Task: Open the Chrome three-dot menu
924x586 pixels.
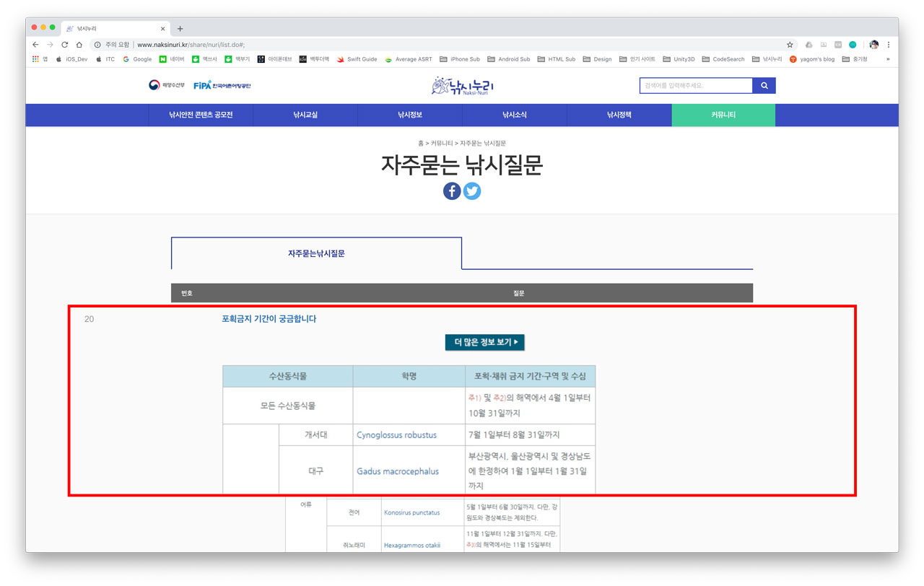Action: click(890, 43)
